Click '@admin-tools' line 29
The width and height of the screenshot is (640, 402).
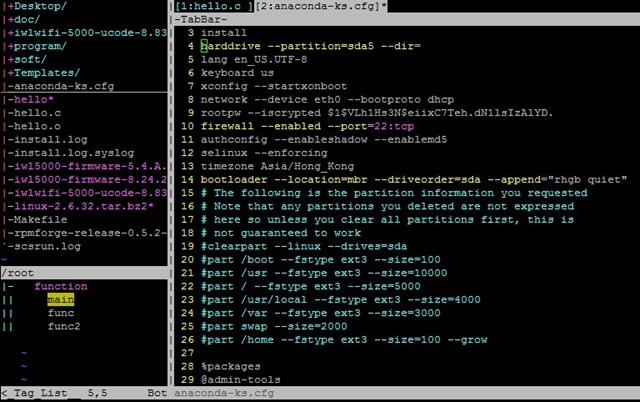[x=240, y=380]
